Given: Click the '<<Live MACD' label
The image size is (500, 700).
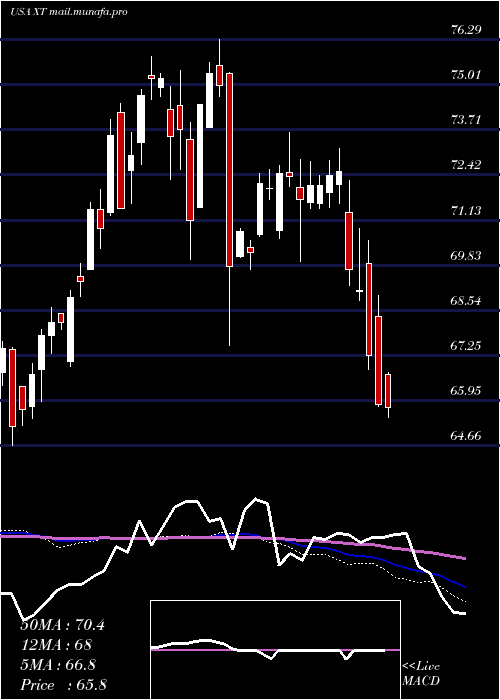Looking at the screenshot, I should click(421, 674).
